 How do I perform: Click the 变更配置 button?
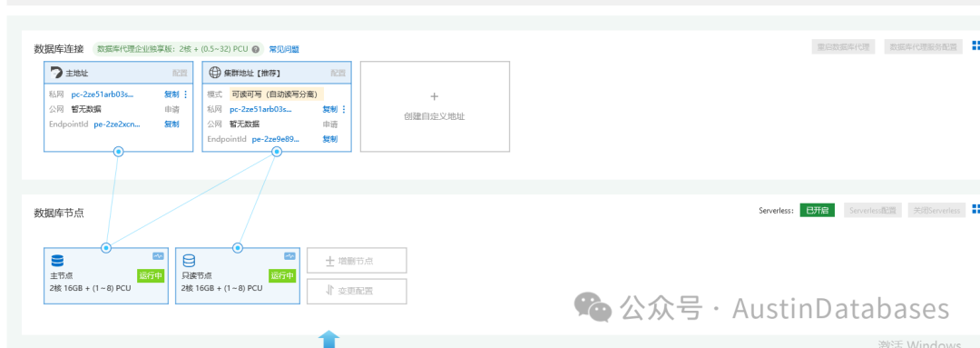click(x=357, y=291)
